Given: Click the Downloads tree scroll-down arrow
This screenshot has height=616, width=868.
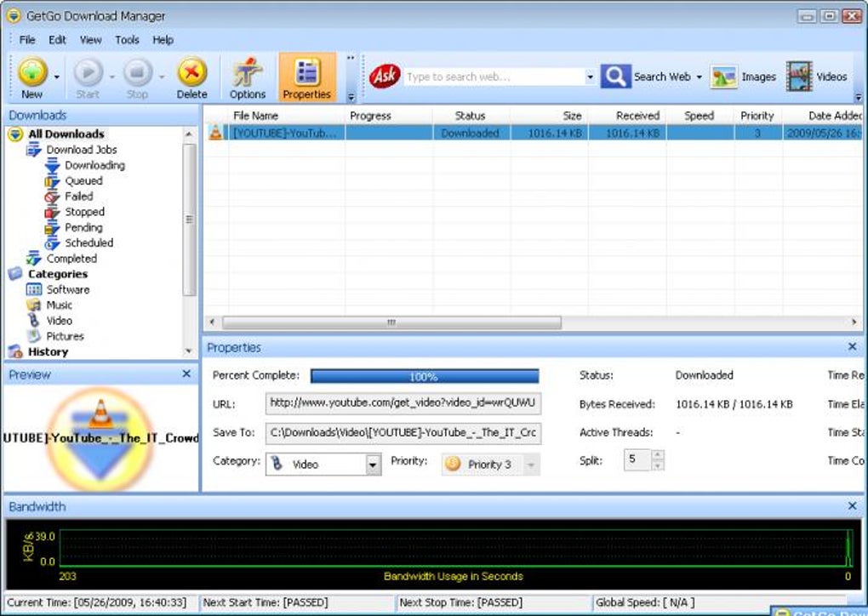Looking at the screenshot, I should tap(189, 351).
